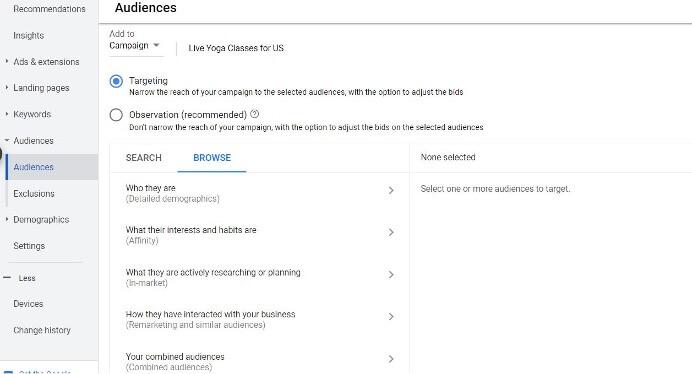Click the None selected header

click(x=448, y=157)
